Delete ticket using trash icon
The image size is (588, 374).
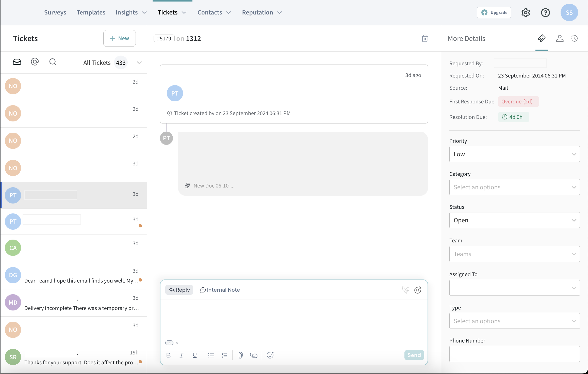(424, 38)
